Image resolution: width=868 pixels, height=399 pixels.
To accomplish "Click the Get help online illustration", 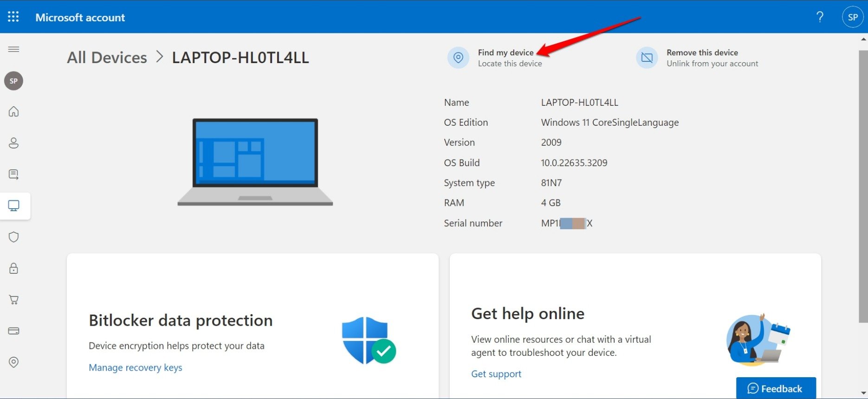I will [758, 340].
